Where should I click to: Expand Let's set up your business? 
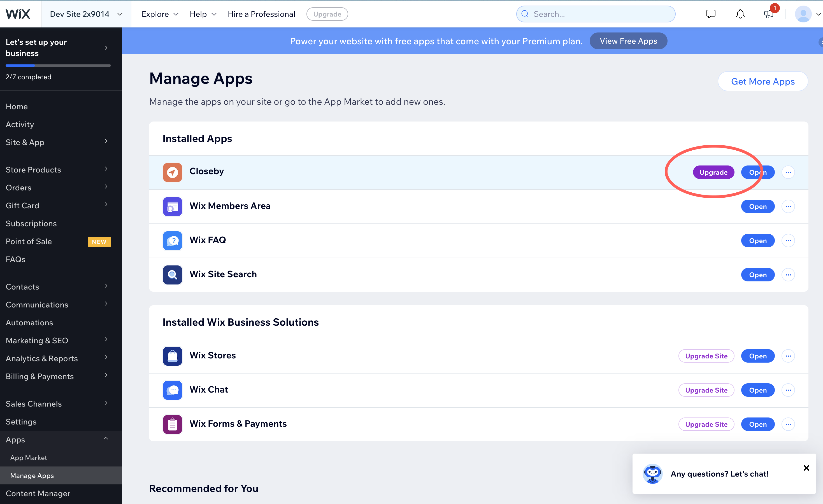(106, 48)
